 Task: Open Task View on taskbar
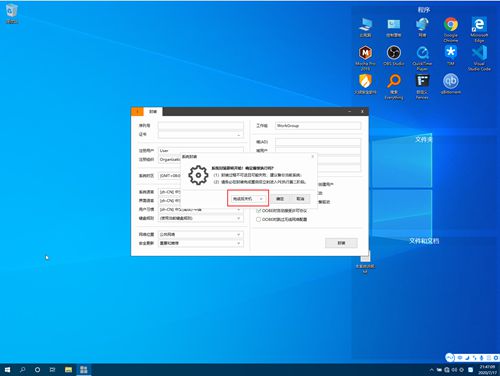tap(52, 370)
